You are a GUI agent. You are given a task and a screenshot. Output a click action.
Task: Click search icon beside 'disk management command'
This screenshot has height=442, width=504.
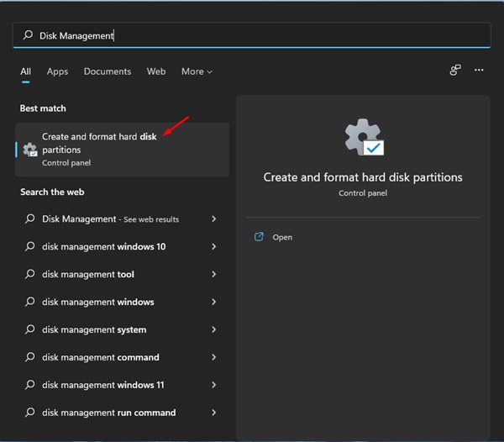(30, 357)
